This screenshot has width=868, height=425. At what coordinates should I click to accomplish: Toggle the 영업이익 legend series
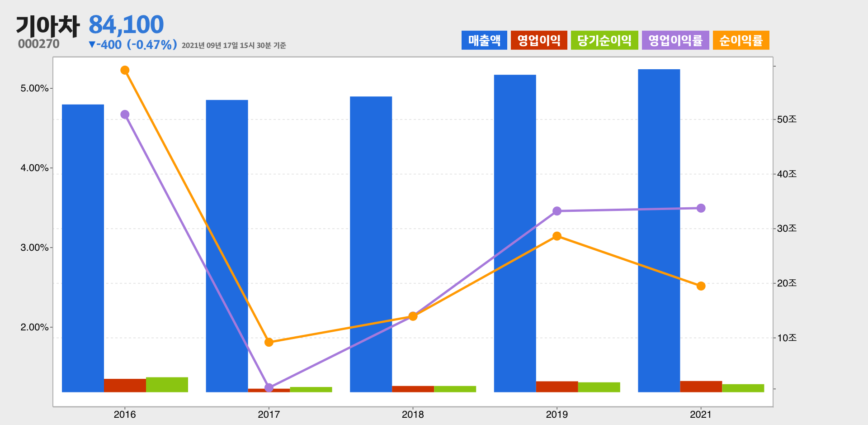pyautogui.click(x=539, y=40)
